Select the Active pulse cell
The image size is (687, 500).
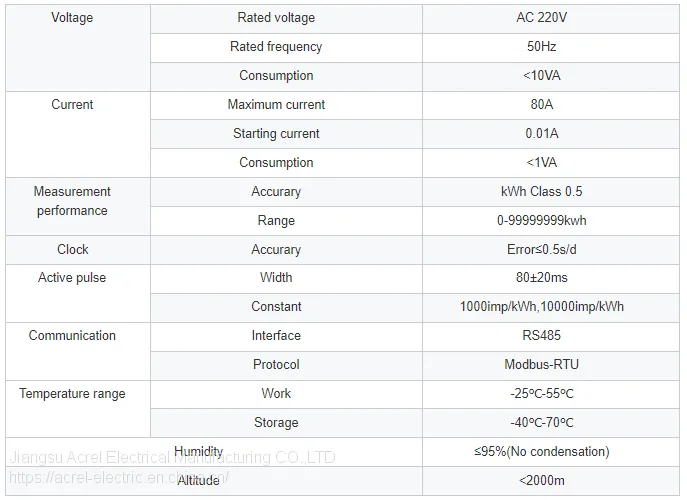(x=78, y=293)
